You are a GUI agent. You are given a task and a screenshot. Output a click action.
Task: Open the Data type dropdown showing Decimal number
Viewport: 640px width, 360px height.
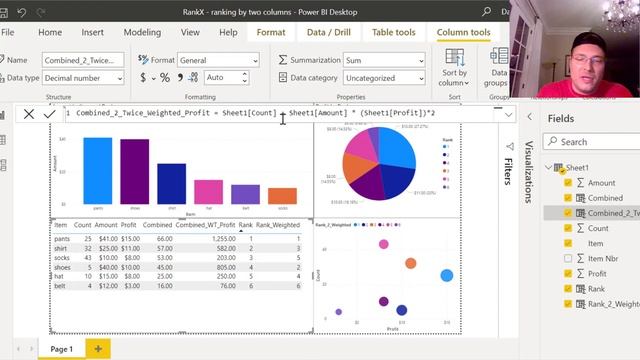[x=83, y=78]
